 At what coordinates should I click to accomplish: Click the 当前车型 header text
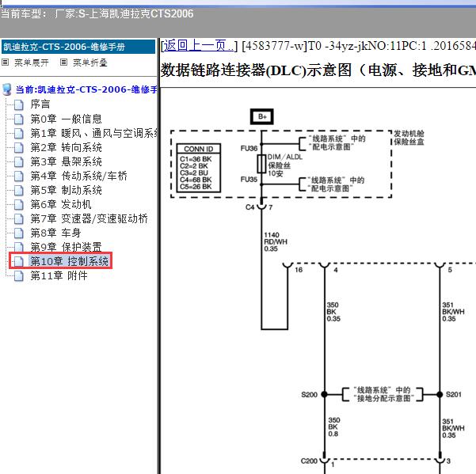pyautogui.click(x=97, y=13)
